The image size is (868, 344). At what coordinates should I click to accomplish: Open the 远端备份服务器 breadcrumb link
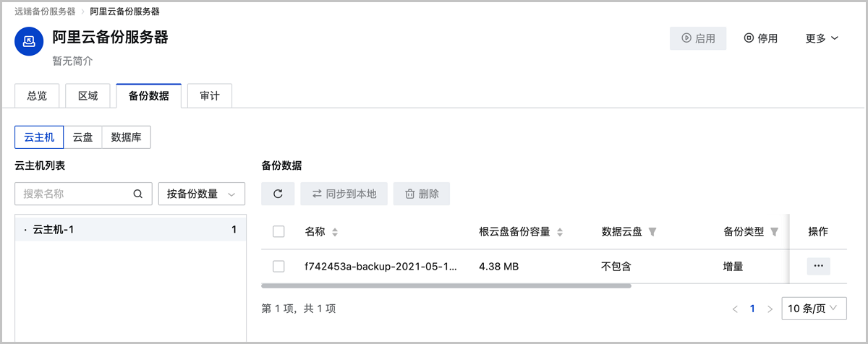45,12
